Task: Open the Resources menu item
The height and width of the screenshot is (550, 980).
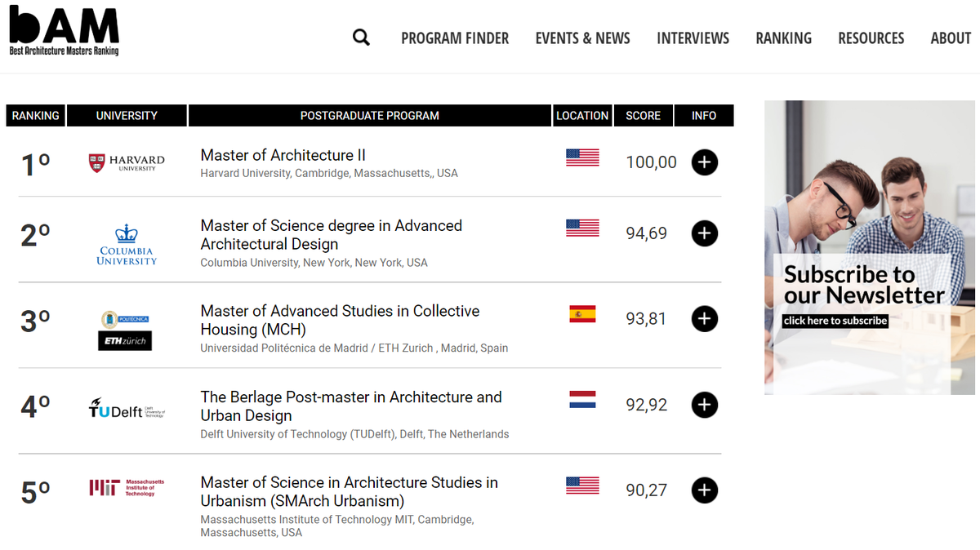Action: pos(871,38)
